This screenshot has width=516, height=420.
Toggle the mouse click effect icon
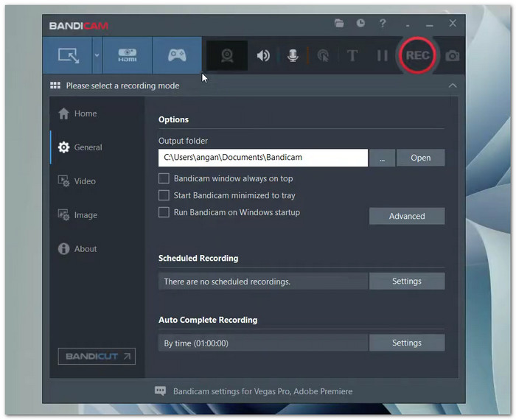coord(323,55)
